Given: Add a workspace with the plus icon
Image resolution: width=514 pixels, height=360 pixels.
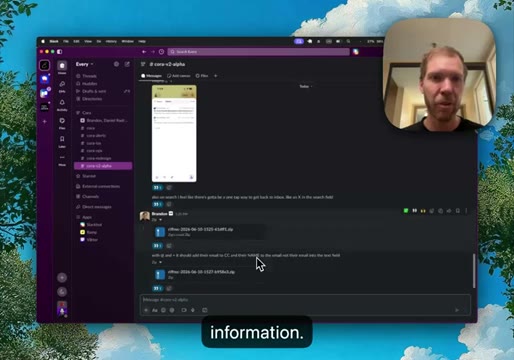Looking at the screenshot, I should tap(45, 122).
